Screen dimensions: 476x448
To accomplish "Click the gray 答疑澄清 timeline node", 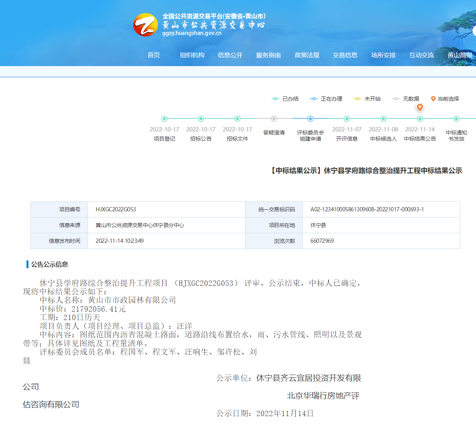I will (x=274, y=119).
